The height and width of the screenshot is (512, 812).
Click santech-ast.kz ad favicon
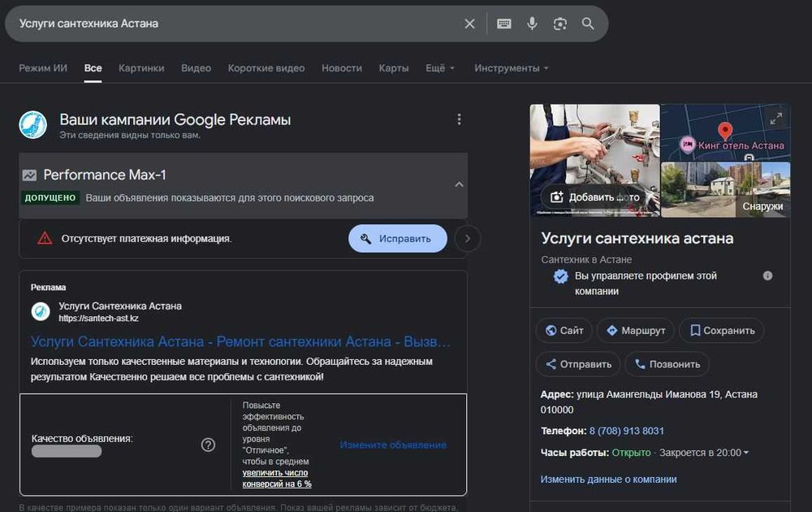pos(41,311)
